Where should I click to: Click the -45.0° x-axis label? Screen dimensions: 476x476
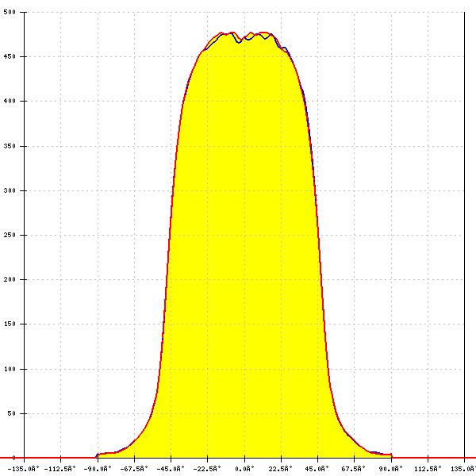coord(171,469)
